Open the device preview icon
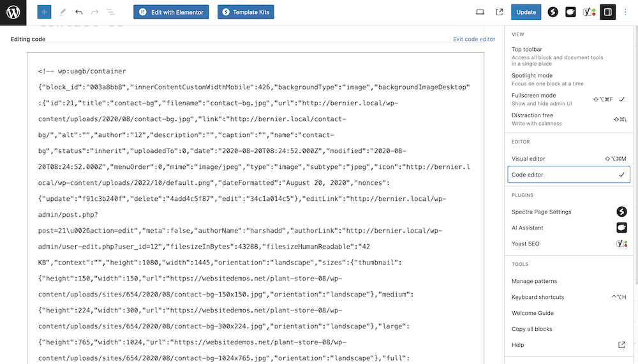The height and width of the screenshot is (364, 638). [x=480, y=12]
